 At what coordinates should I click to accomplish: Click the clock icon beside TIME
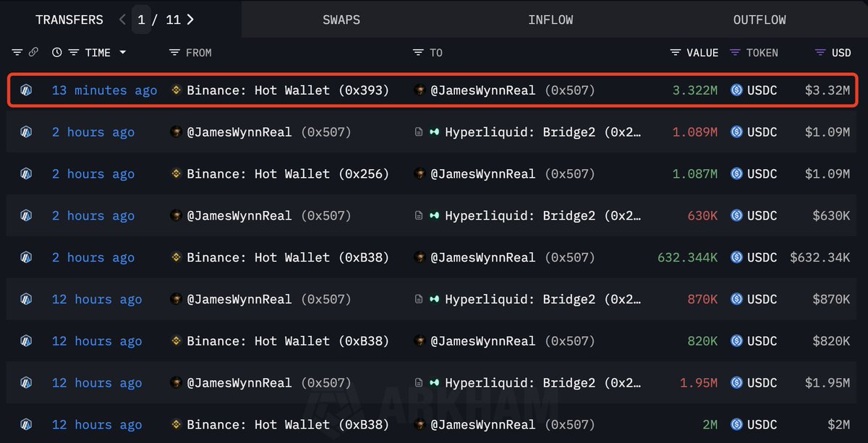pyautogui.click(x=57, y=53)
